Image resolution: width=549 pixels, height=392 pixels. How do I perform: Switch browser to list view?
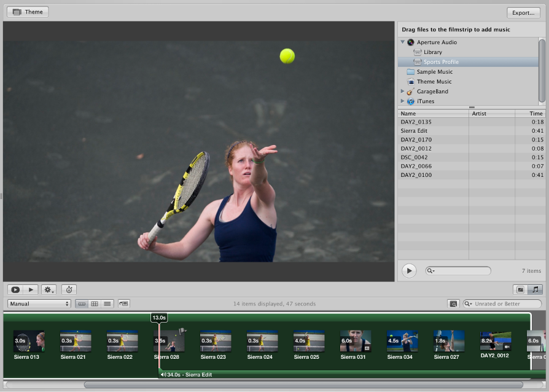[108, 304]
